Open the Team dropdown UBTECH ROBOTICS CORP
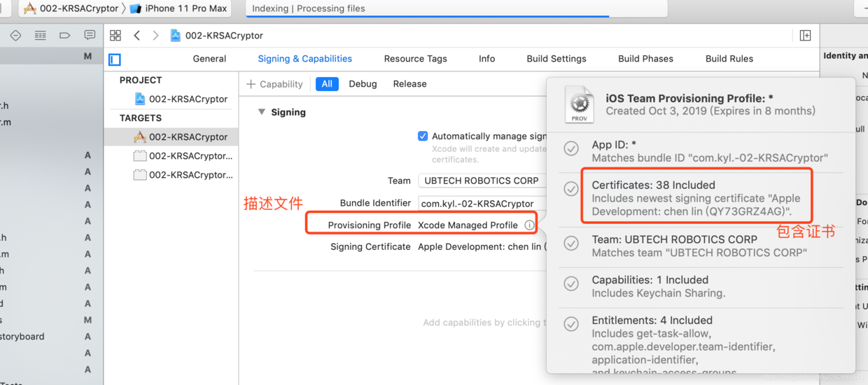 click(x=482, y=181)
